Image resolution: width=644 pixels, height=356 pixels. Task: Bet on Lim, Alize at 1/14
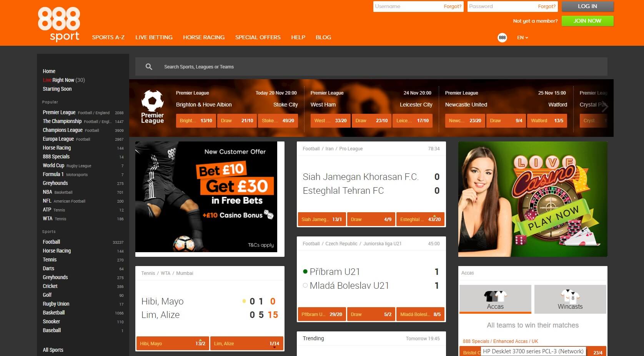(247, 344)
